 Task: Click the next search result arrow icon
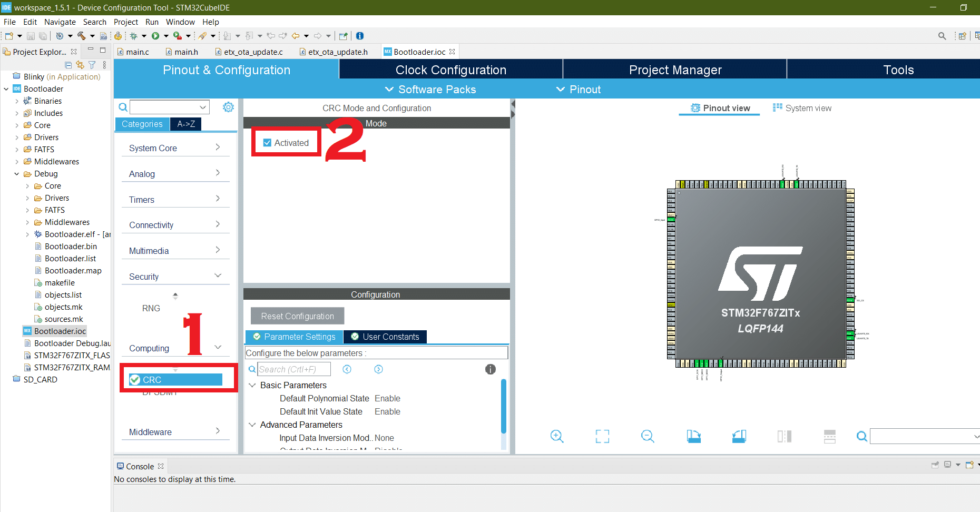point(378,369)
